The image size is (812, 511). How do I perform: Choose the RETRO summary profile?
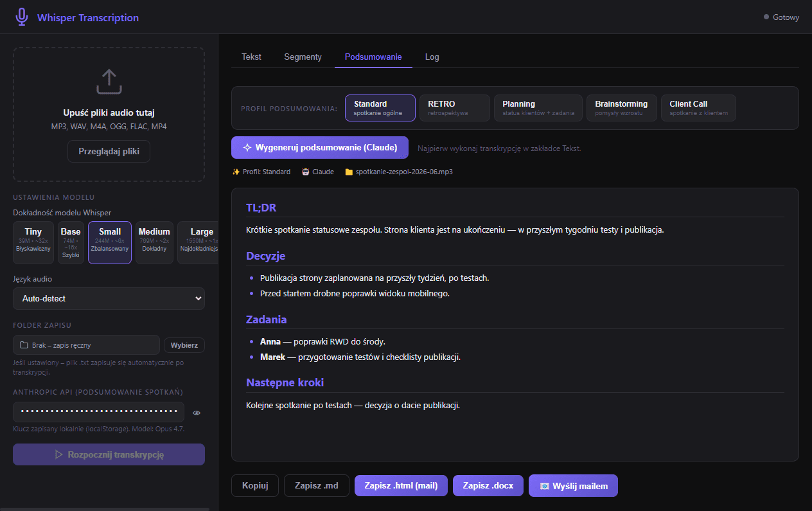455,108
